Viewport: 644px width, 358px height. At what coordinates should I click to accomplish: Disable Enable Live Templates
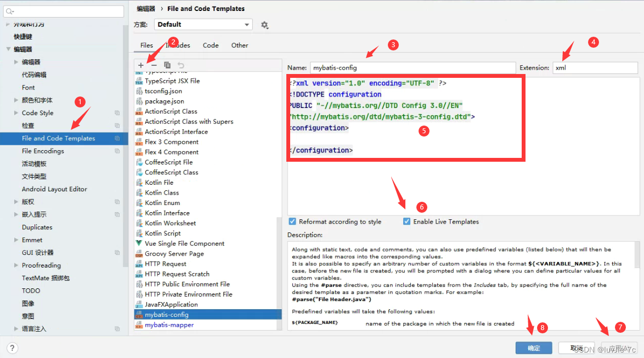coord(406,221)
